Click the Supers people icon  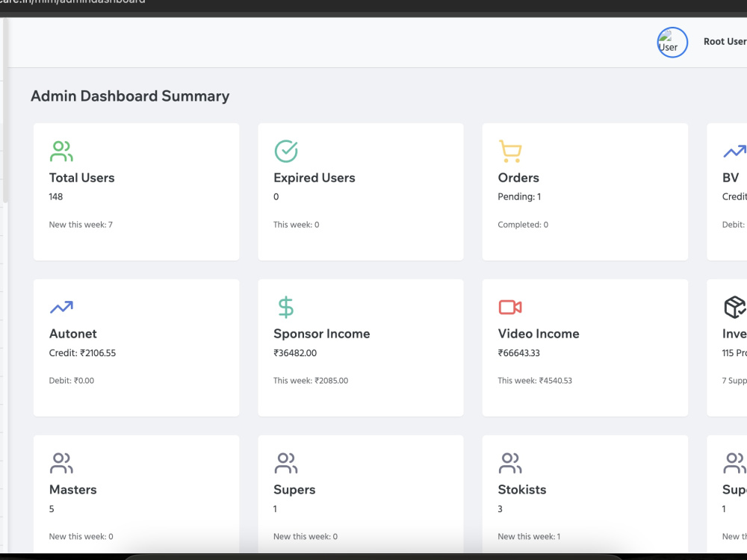point(286,464)
